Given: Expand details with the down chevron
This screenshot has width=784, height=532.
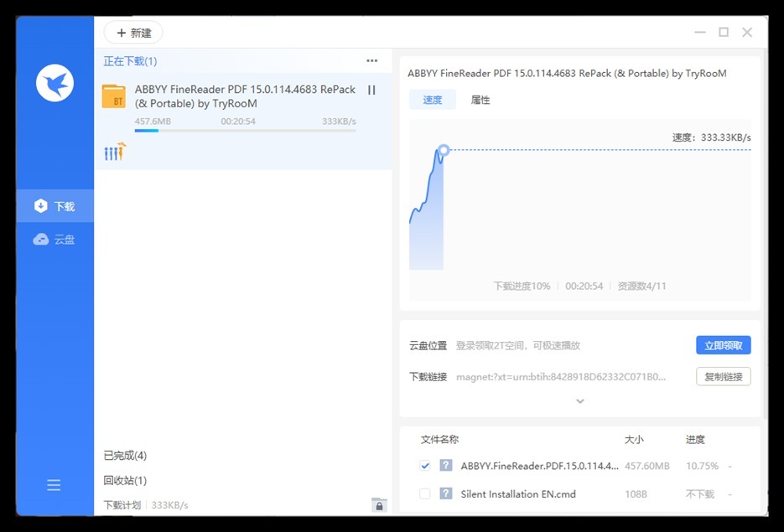Looking at the screenshot, I should (579, 401).
